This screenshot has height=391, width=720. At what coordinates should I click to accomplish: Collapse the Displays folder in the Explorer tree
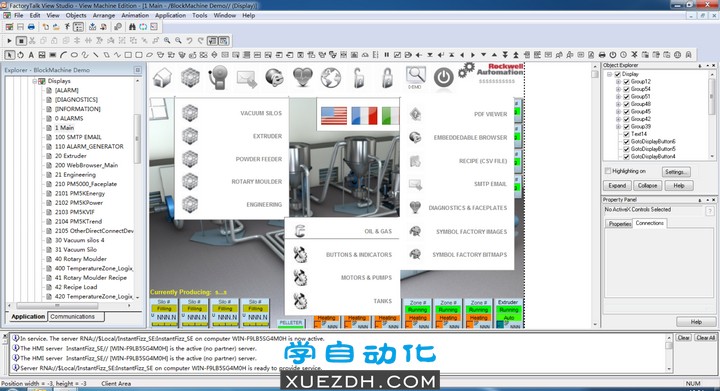(x=34, y=81)
